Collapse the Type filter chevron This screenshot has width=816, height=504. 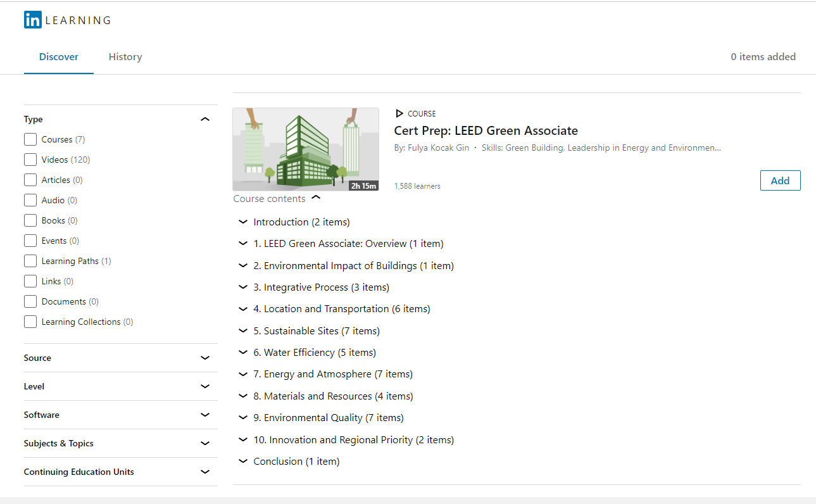tap(204, 119)
